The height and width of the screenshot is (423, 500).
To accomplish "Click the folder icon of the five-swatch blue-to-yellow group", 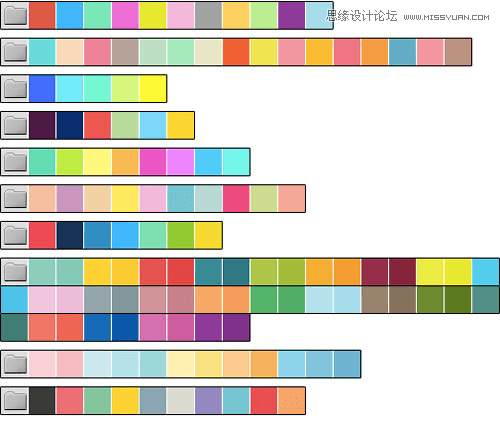I will coord(15,89).
